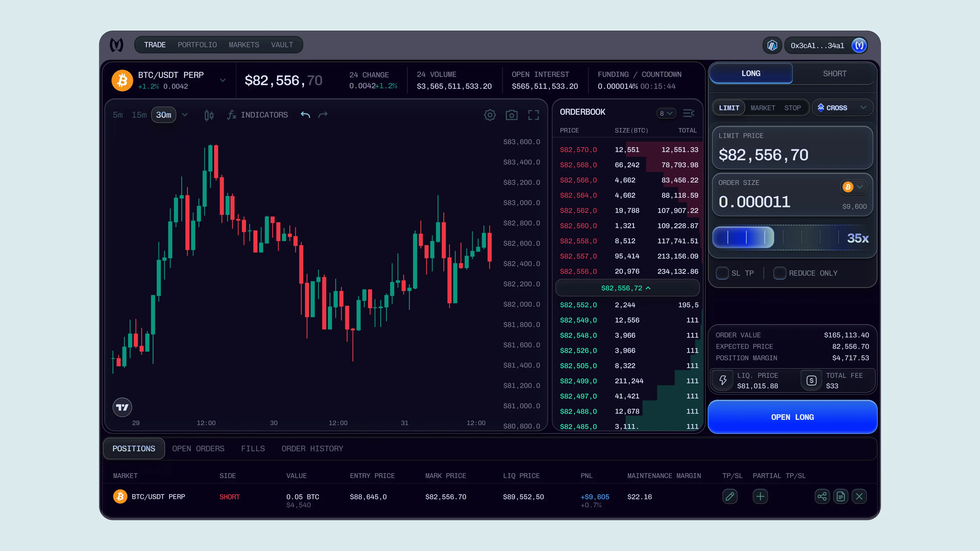Screen dimensions: 980x551
Task: Click the Bitcoin coin icon beside BTC/USDT PERP
Action: click(x=122, y=80)
